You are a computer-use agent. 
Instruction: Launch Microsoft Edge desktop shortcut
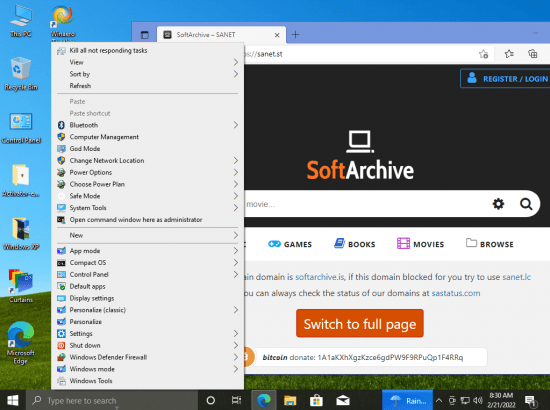pos(21,342)
